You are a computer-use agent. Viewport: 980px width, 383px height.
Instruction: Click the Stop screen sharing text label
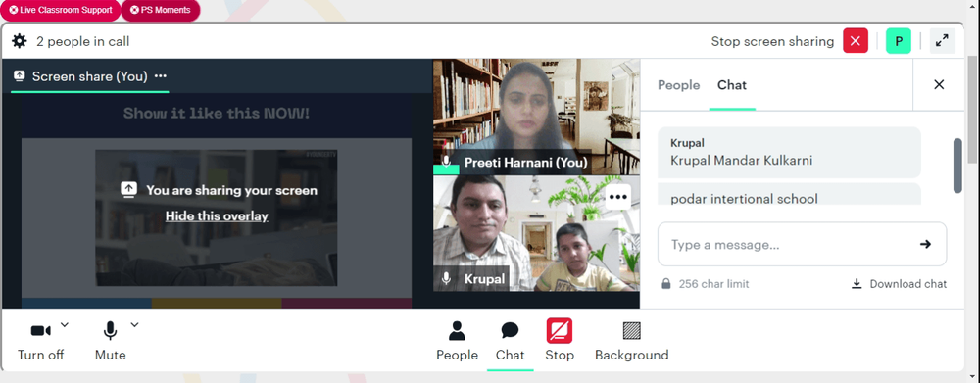(x=772, y=41)
